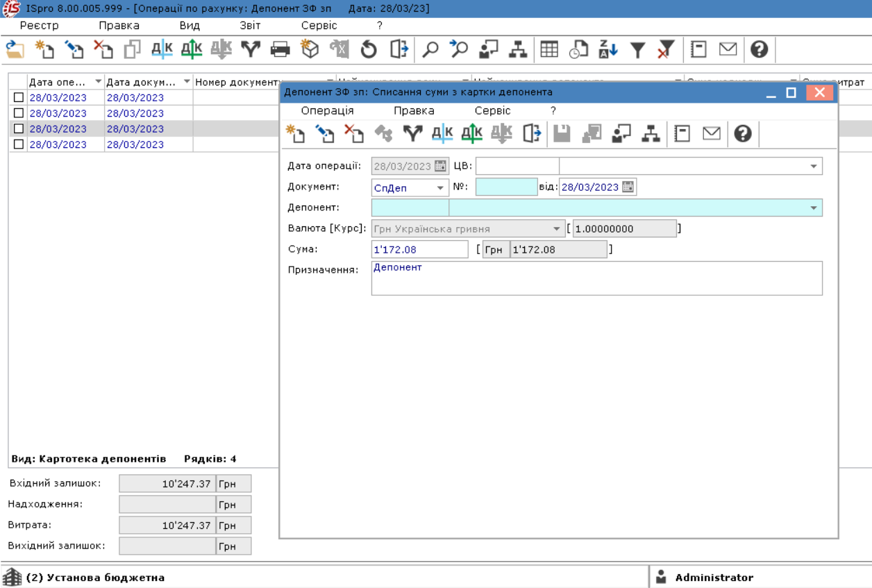Screen dimensions: 872x588
Task: Tick the checkbox of second 28/03/2023 row
Action: coord(19,112)
